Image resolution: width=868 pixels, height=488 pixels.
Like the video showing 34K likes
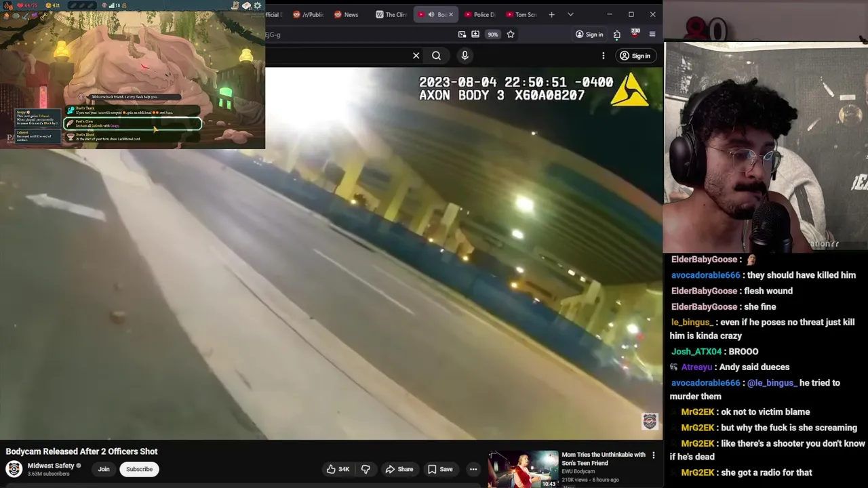tap(338, 469)
